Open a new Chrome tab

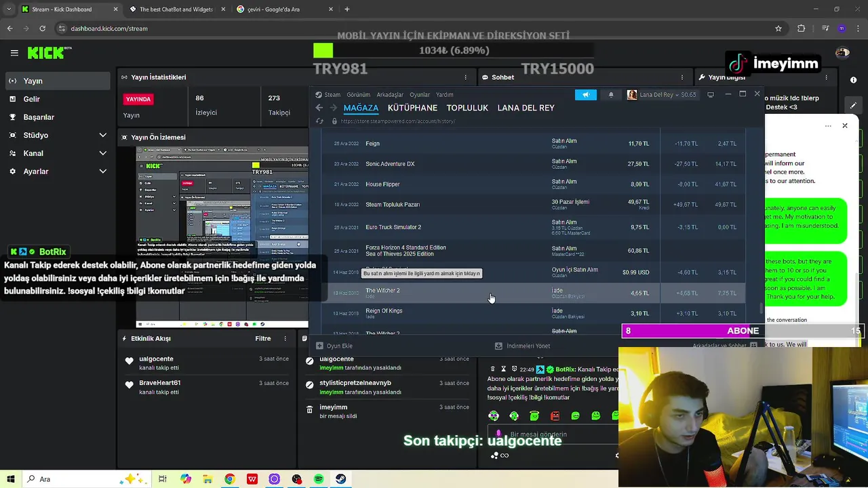tap(347, 9)
